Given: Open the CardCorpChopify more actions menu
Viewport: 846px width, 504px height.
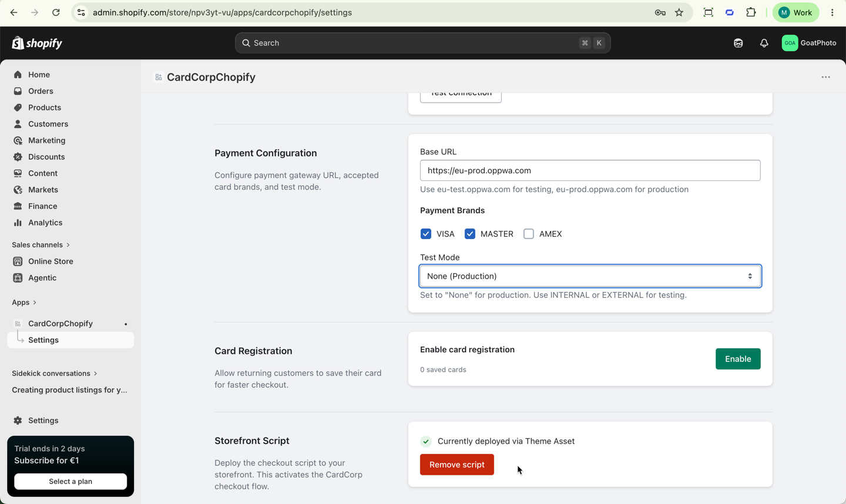Looking at the screenshot, I should click(x=825, y=77).
